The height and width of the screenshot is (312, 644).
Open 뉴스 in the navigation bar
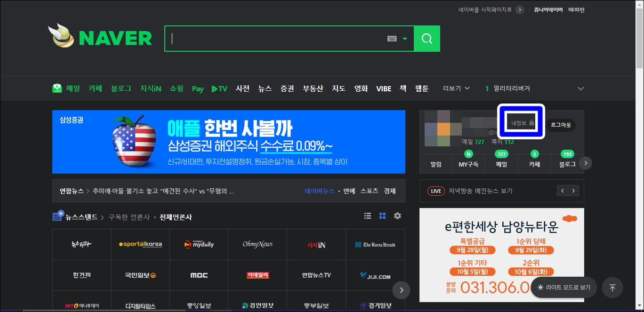tap(265, 88)
